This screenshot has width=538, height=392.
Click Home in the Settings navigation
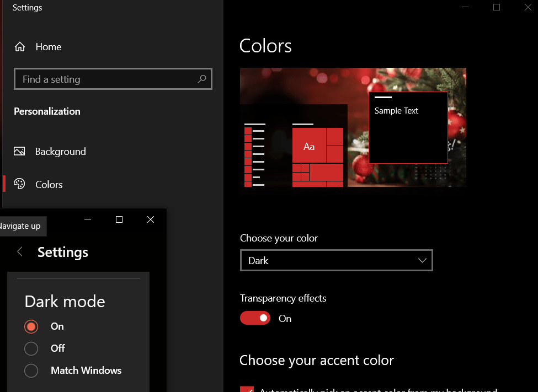(49, 47)
